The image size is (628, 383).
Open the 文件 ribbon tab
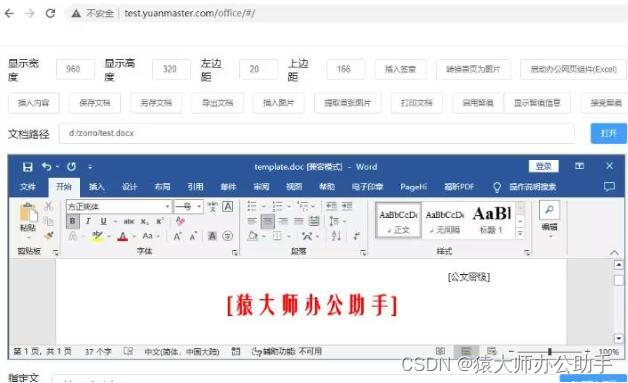28,187
